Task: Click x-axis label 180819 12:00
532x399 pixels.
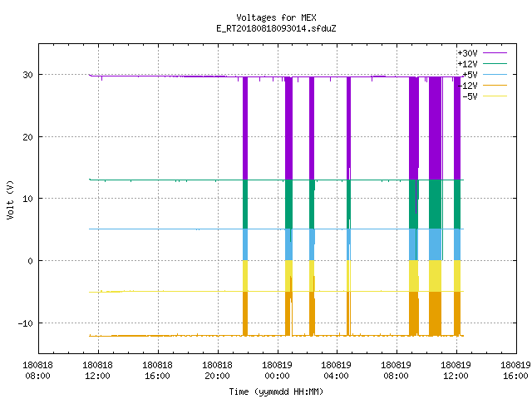Action: [456, 371]
